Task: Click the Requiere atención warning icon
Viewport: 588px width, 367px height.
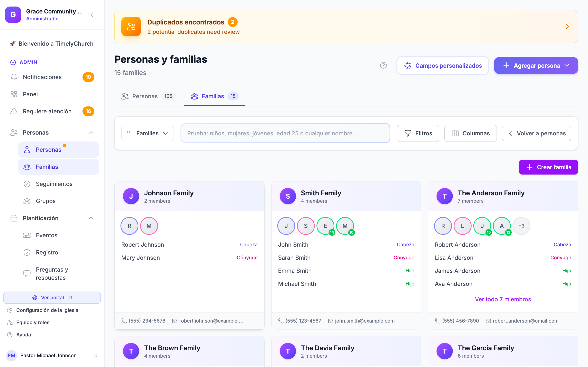Action: coord(14,111)
